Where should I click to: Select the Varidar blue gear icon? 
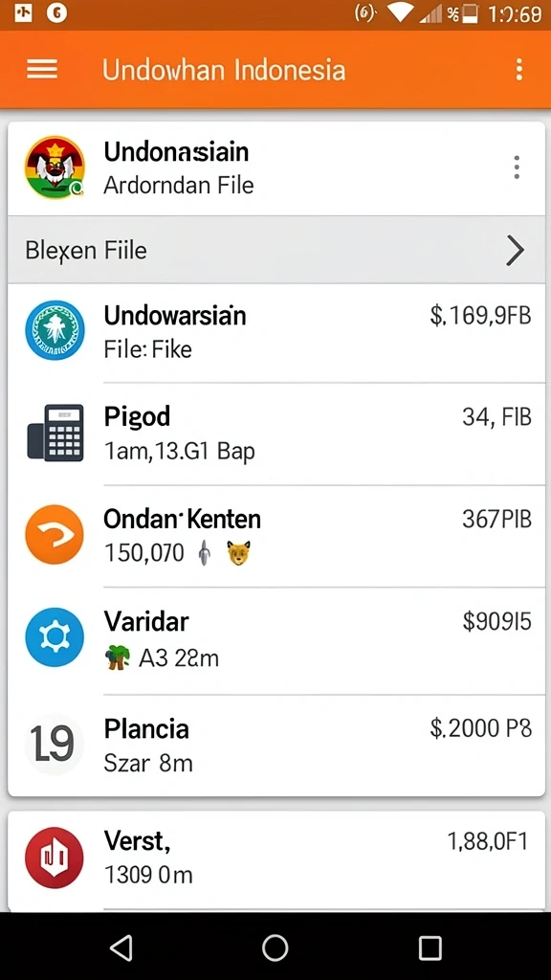coord(55,637)
